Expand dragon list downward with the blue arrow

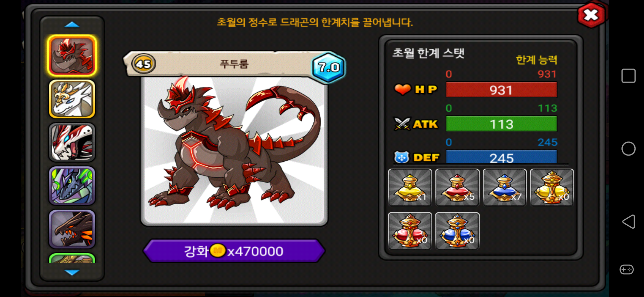tap(72, 272)
